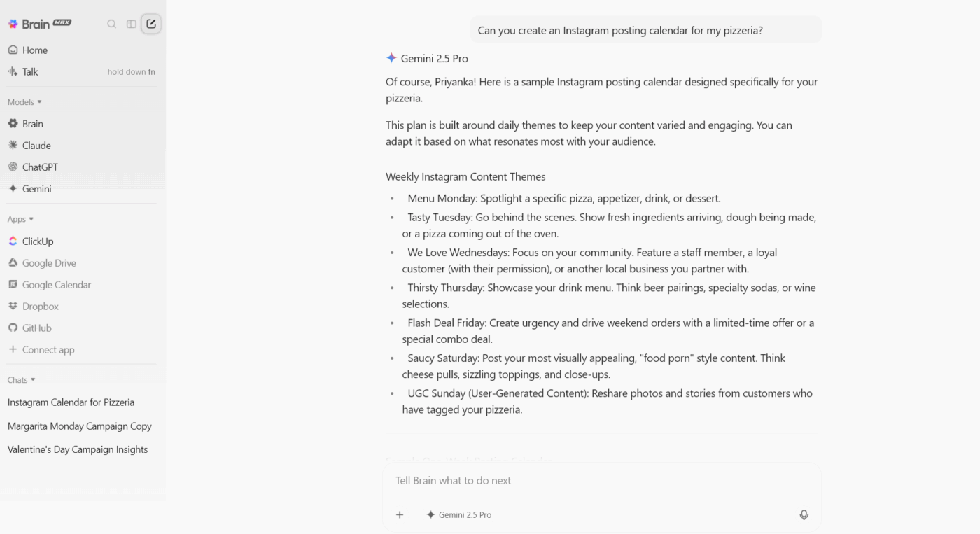Select the Dropbox integration
This screenshot has height=534, width=980.
click(41, 306)
